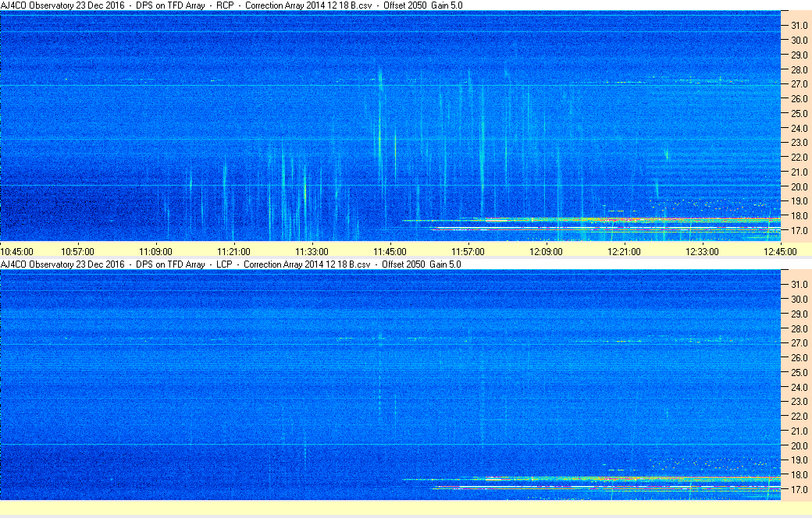The image size is (812, 518).
Task: Click 24.0 frequency label in LCP panel
Action: click(x=799, y=387)
